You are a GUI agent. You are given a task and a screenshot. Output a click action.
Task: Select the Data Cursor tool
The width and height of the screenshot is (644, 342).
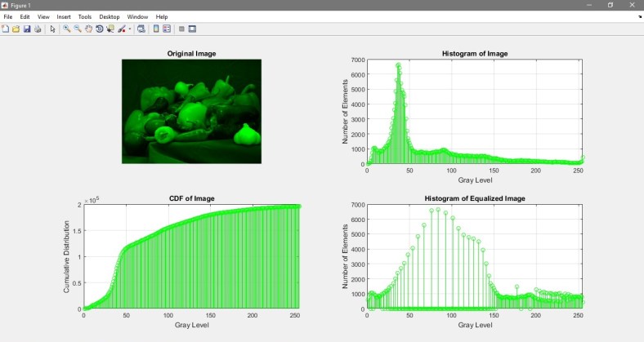(x=109, y=29)
